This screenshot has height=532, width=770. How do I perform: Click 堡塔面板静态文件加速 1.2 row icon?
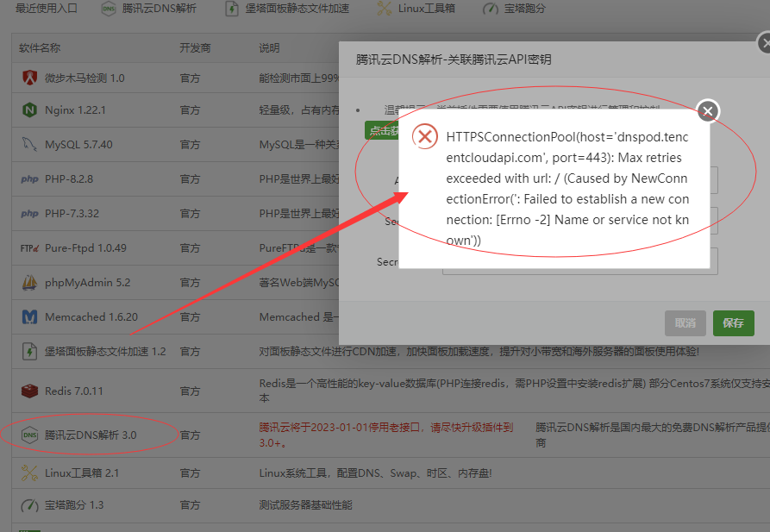pos(30,351)
